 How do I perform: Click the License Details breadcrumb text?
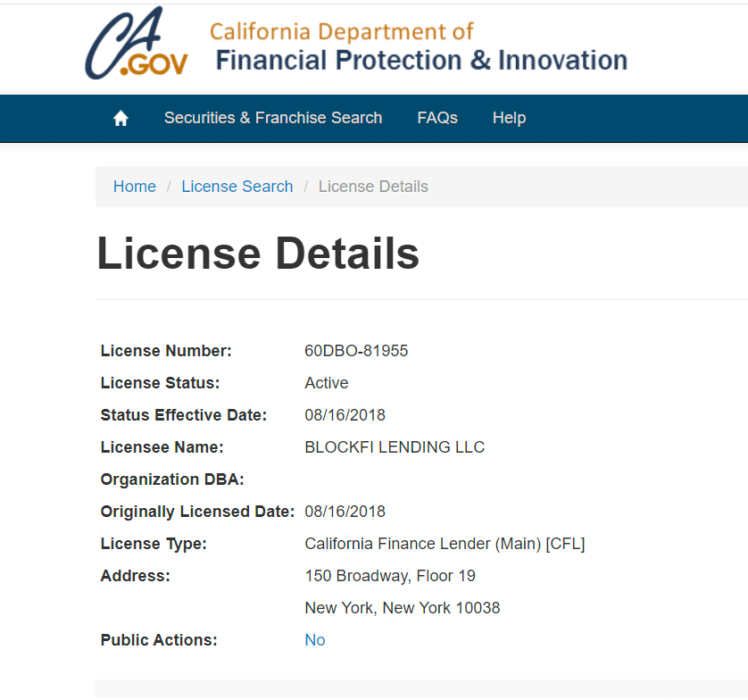coord(373,187)
